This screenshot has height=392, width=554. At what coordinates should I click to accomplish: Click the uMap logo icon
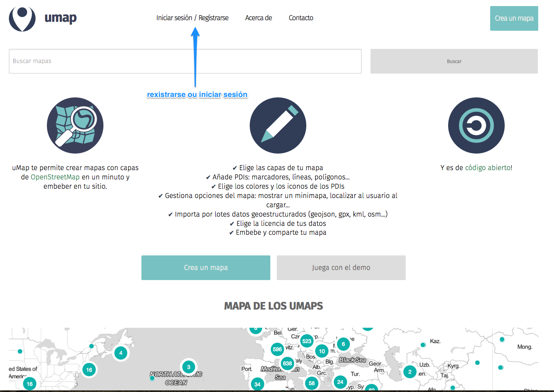22,19
